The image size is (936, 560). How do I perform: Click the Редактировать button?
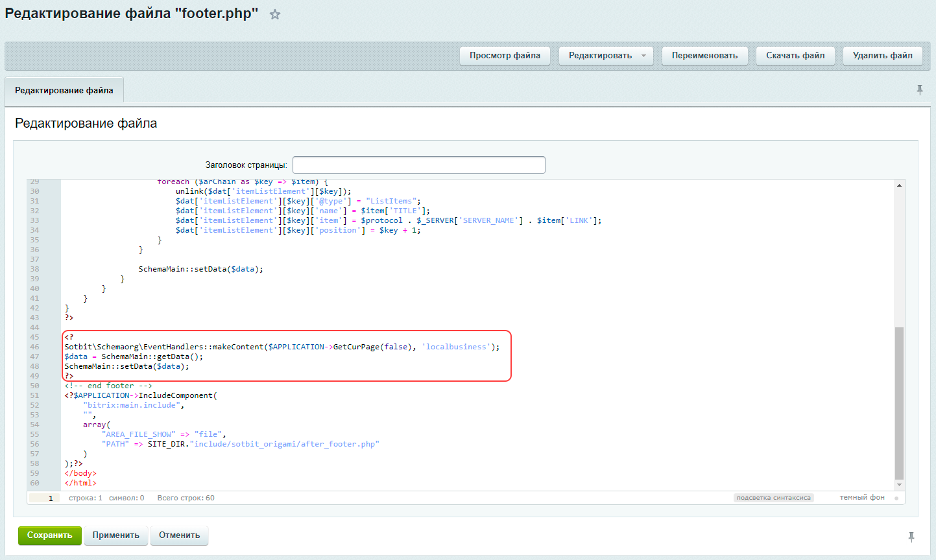pyautogui.click(x=600, y=56)
